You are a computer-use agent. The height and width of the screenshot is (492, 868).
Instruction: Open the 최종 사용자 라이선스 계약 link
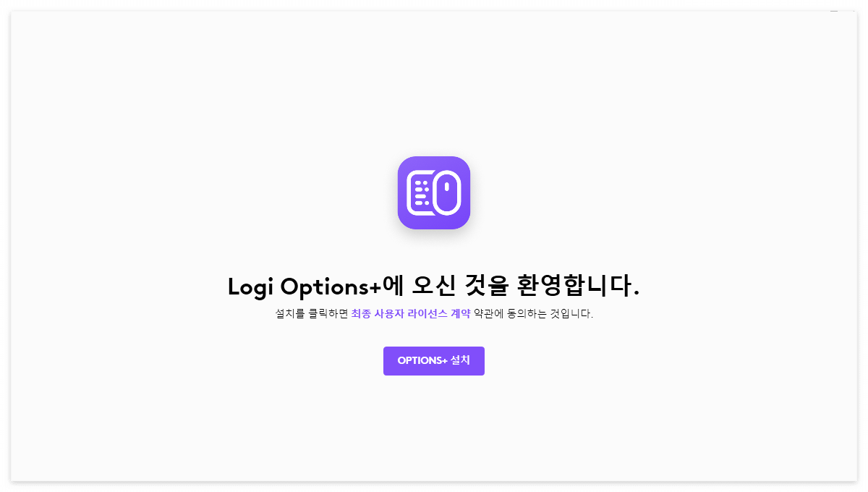pos(411,314)
